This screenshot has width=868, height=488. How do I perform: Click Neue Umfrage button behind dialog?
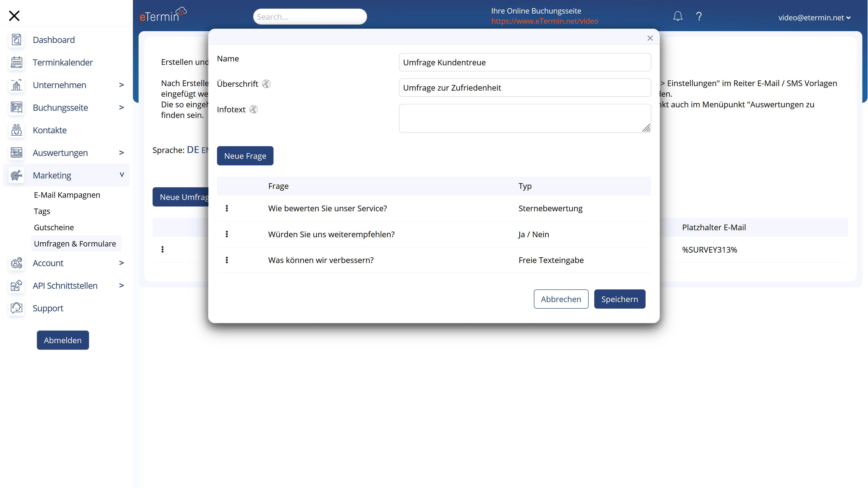pos(181,197)
